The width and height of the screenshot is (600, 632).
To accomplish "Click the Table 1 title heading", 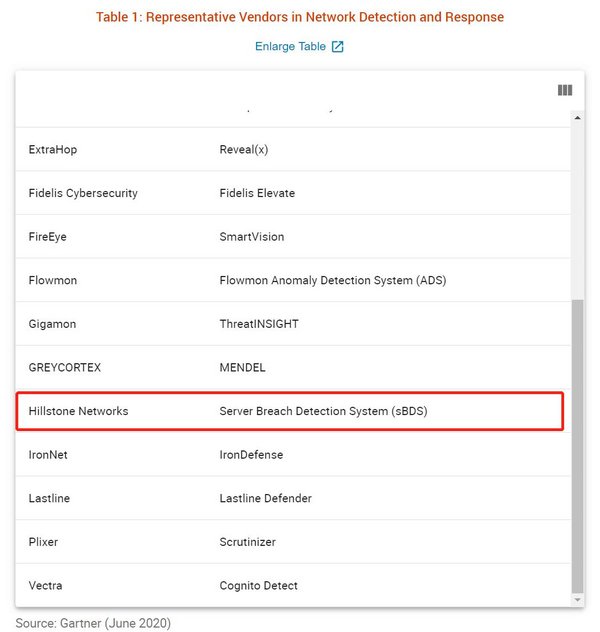I will click(300, 17).
